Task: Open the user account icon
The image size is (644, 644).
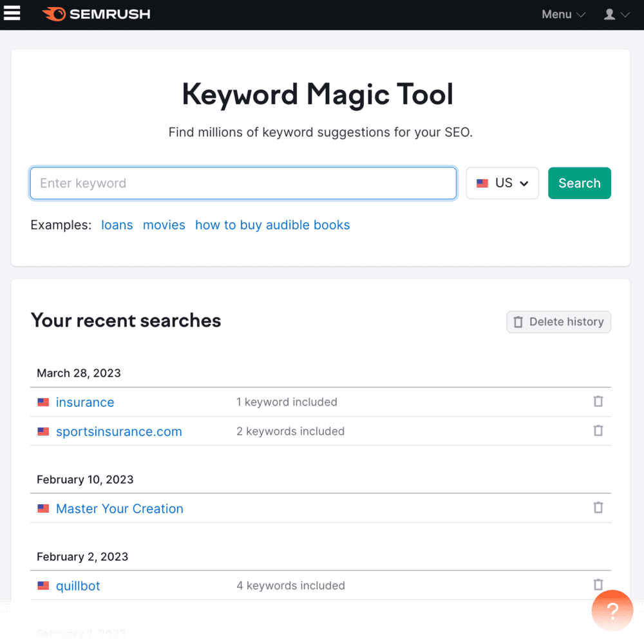Action: point(611,14)
